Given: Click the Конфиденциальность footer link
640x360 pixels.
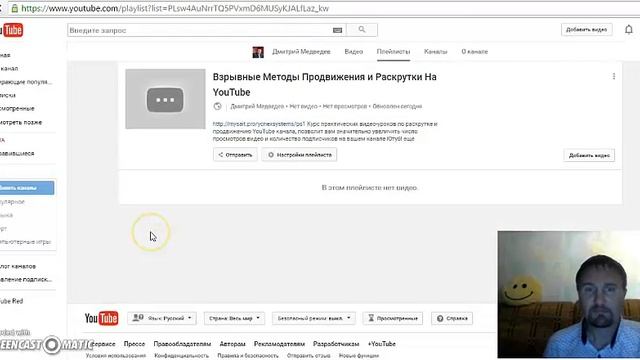Looking at the screenshot, I should (182, 356).
